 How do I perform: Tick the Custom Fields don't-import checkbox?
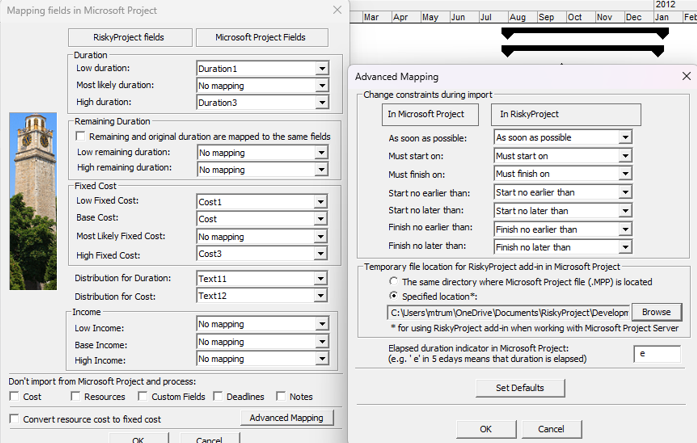click(x=142, y=396)
